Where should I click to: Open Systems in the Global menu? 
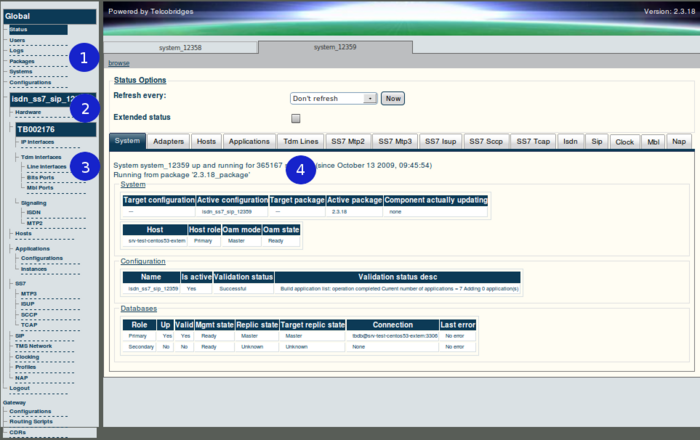click(x=21, y=71)
